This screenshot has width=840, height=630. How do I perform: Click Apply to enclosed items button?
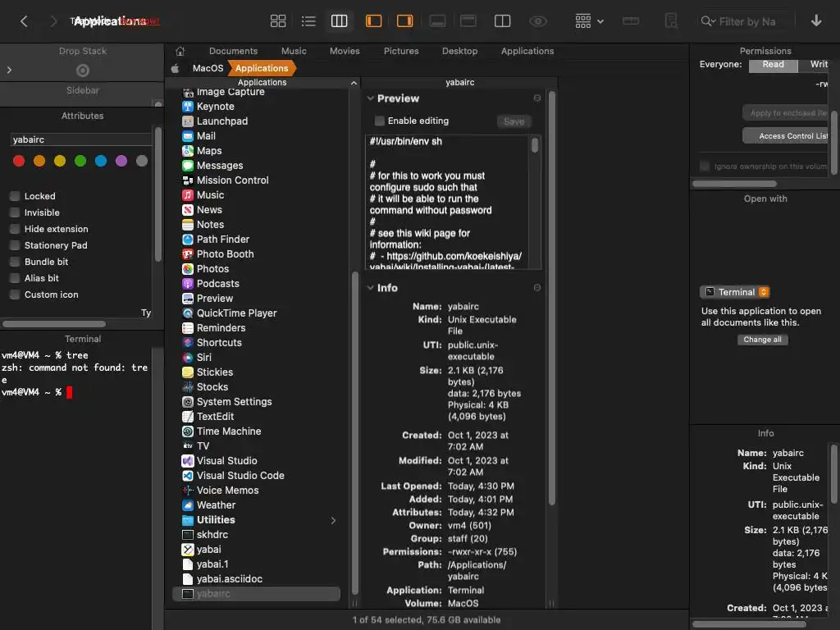[x=785, y=113]
